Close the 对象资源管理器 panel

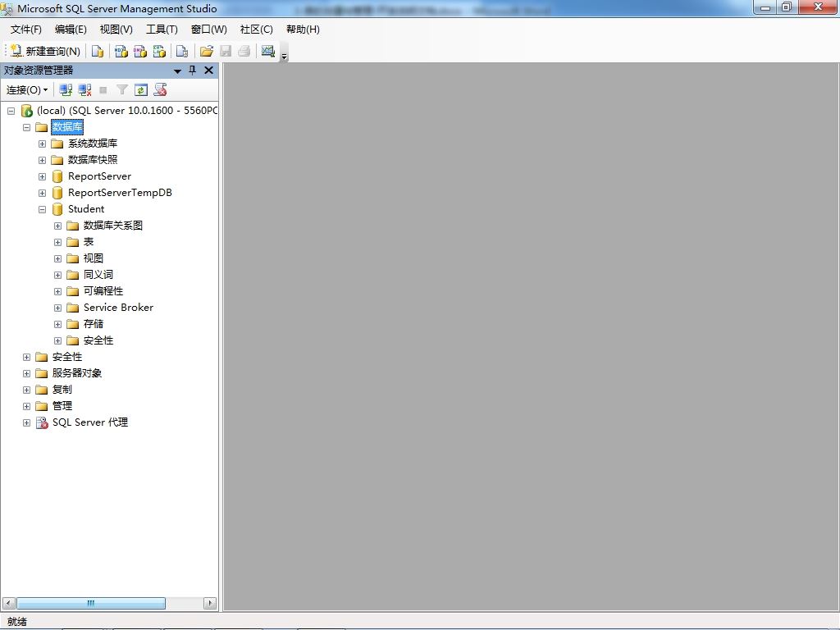[209, 71]
